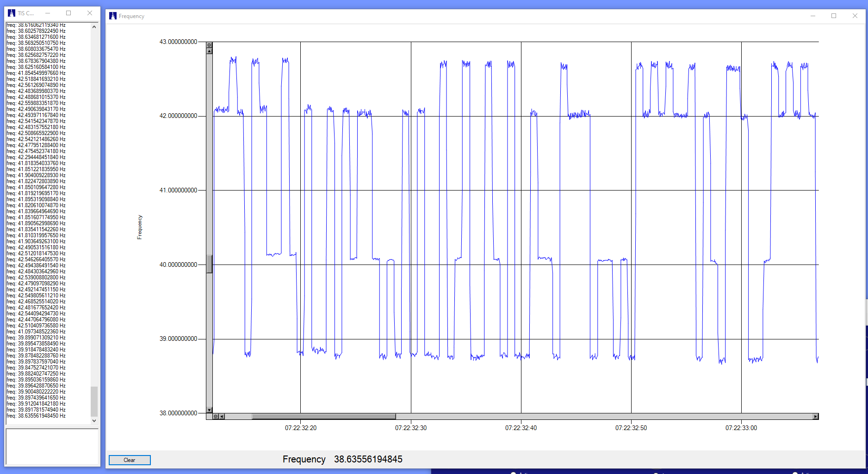Select log entry 'freq: 42.490531516180 Hz'

pyautogui.click(x=36, y=247)
